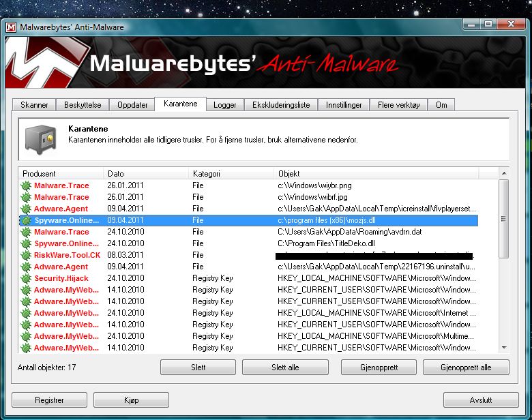Image resolution: width=532 pixels, height=420 pixels.
Task: Click bug icon of wiybr.png row
Action: point(26,185)
